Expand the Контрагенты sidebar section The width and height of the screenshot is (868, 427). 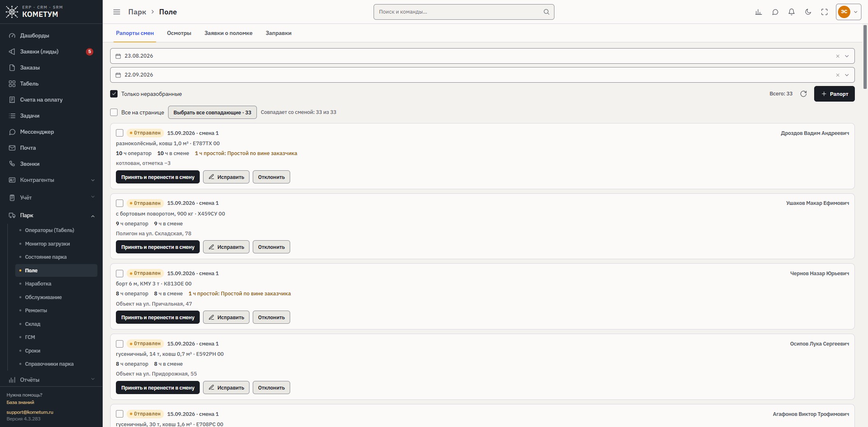pyautogui.click(x=51, y=180)
